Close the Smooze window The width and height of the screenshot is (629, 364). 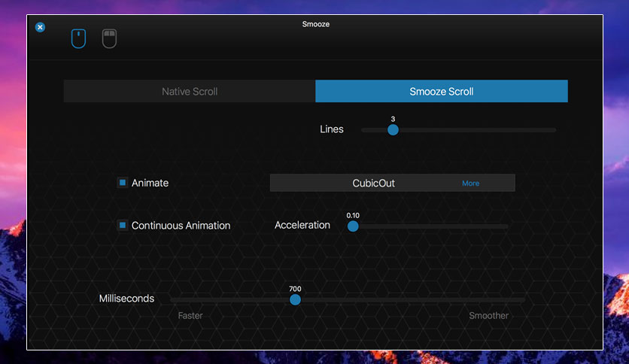(x=40, y=27)
